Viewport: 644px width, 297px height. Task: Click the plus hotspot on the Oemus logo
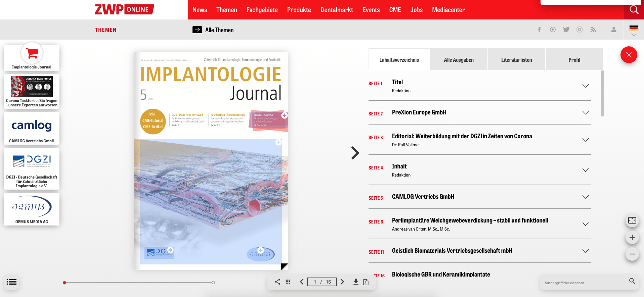point(261,250)
